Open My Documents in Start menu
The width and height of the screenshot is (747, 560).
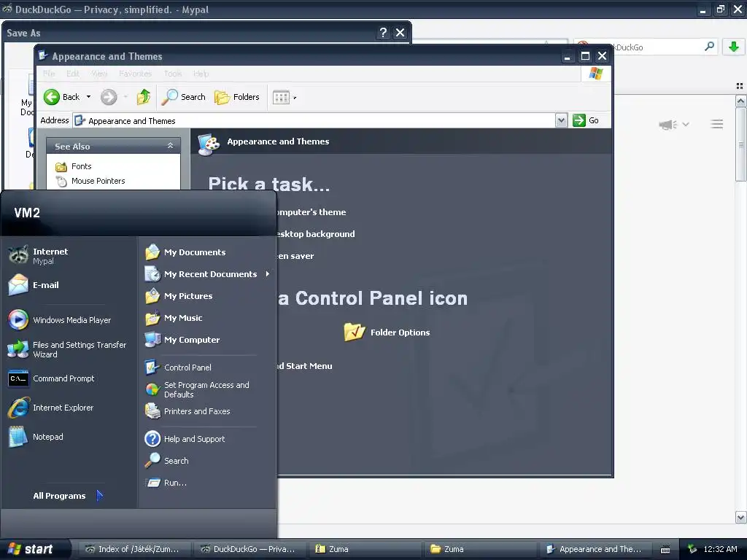[x=185, y=252]
